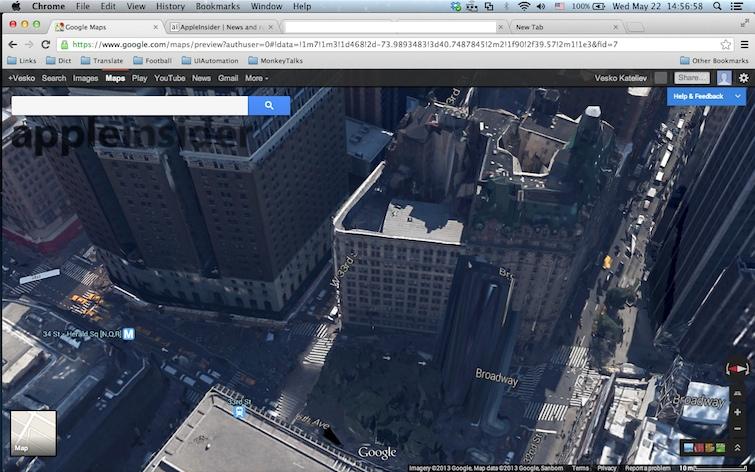
Task: Open the MonkeyTalks bookmarks folder
Action: (x=275, y=61)
